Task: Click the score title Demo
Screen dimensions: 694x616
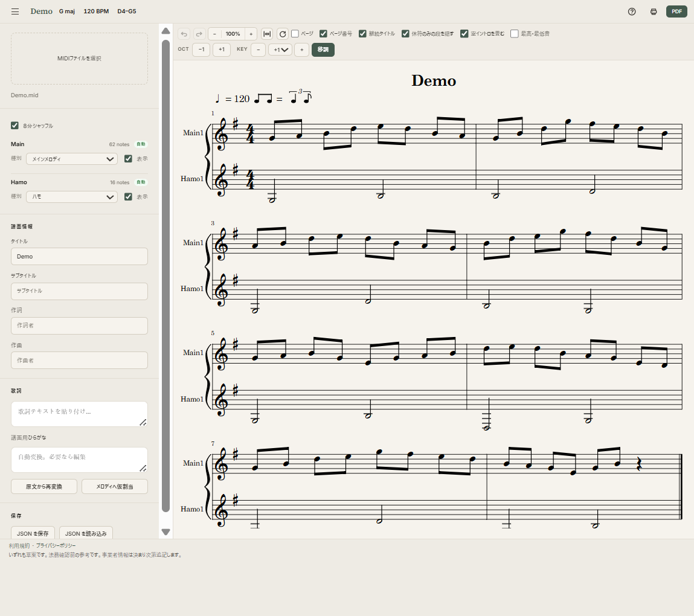Action: pos(434,81)
